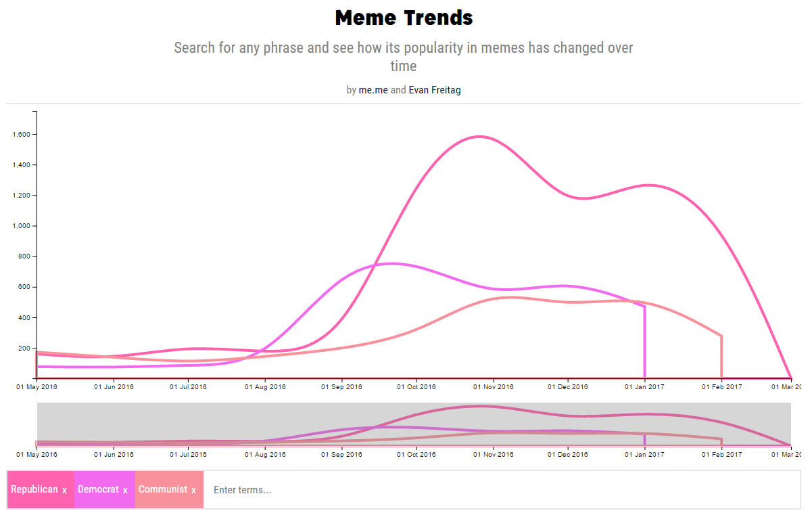This screenshot has height=517, width=812.
Task: Click the page subtitle description text
Action: (x=404, y=56)
